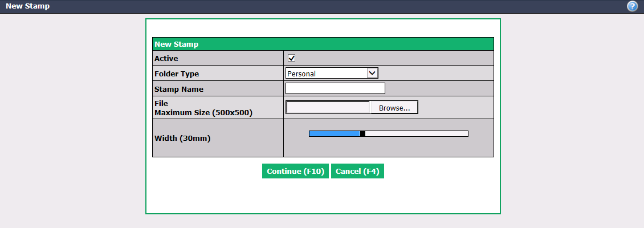Focus the Stamp Name text field
644x228 pixels.
335,88
